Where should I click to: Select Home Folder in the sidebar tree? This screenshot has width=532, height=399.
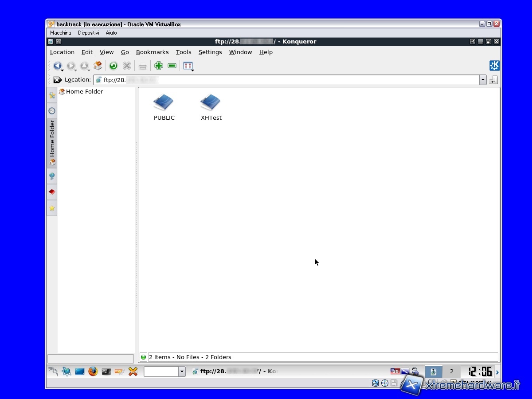click(x=84, y=91)
